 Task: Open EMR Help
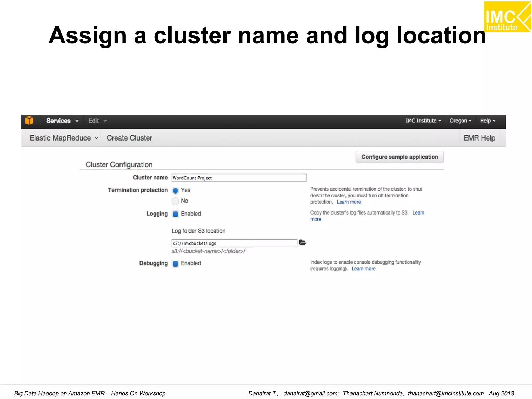[x=479, y=138]
